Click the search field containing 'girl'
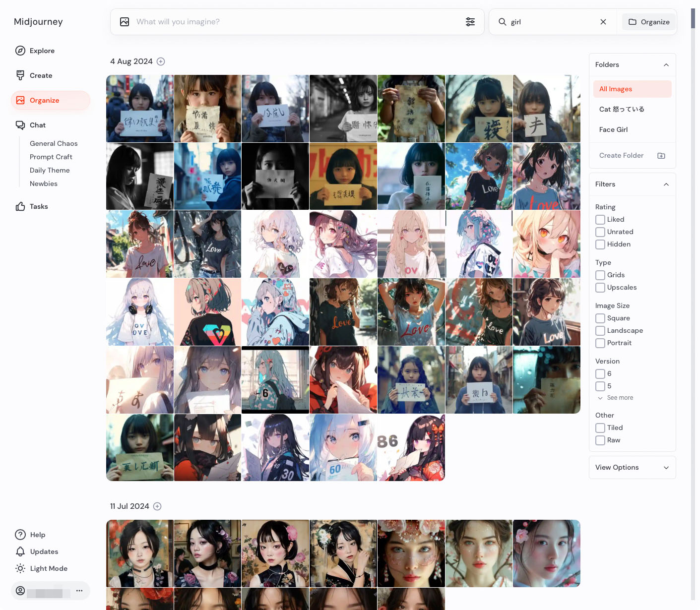 (552, 22)
